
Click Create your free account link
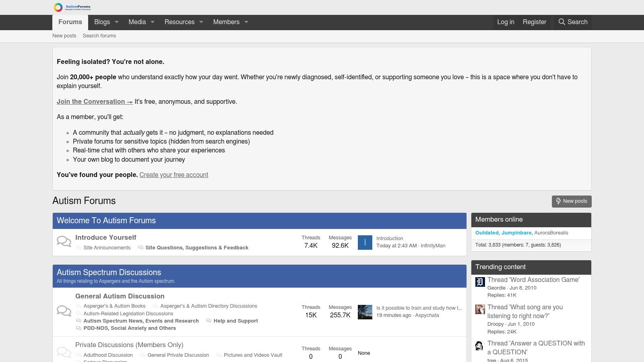tap(174, 175)
